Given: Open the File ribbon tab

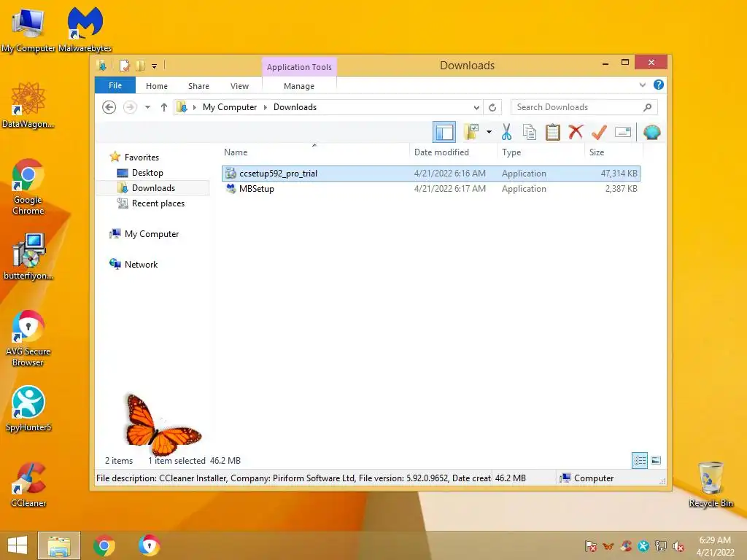Looking at the screenshot, I should click(115, 85).
